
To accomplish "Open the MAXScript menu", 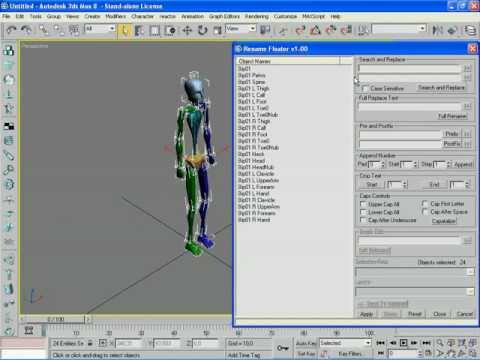I will pos(314,16).
